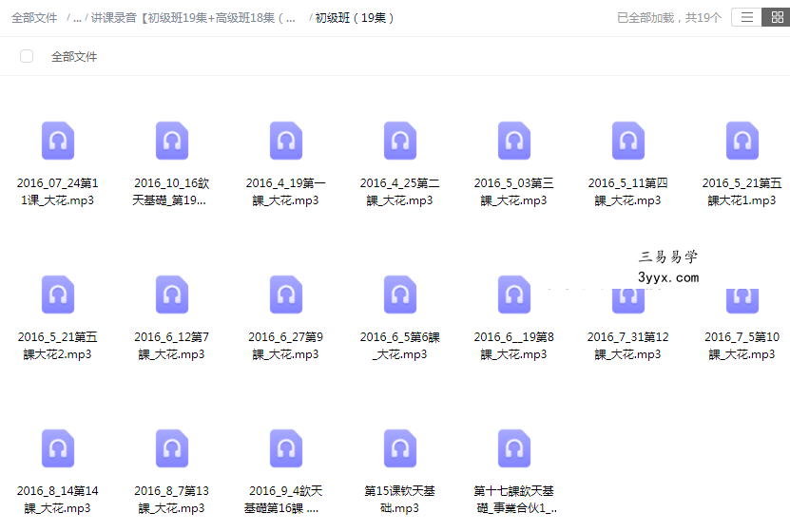Screen dimensions: 790x532
Task: Click filename 2016_6_5第6課_大花.mp3 text
Action: (399, 346)
